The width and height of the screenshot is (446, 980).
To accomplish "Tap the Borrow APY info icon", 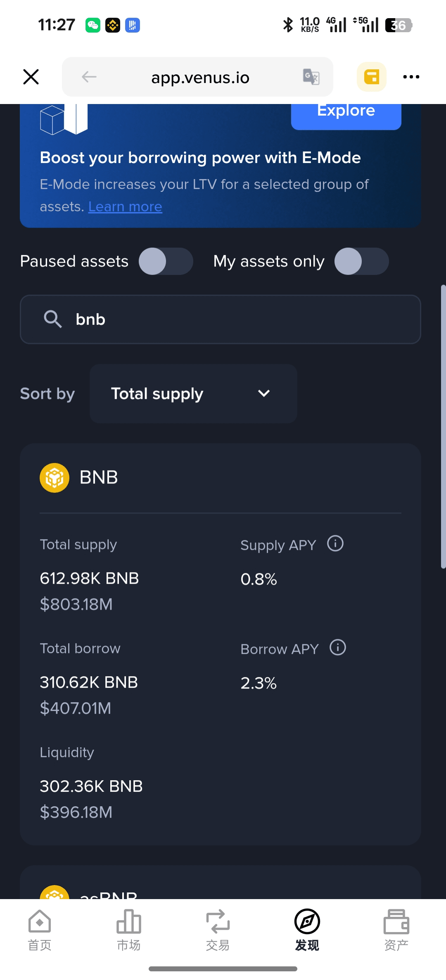I will pos(337,648).
